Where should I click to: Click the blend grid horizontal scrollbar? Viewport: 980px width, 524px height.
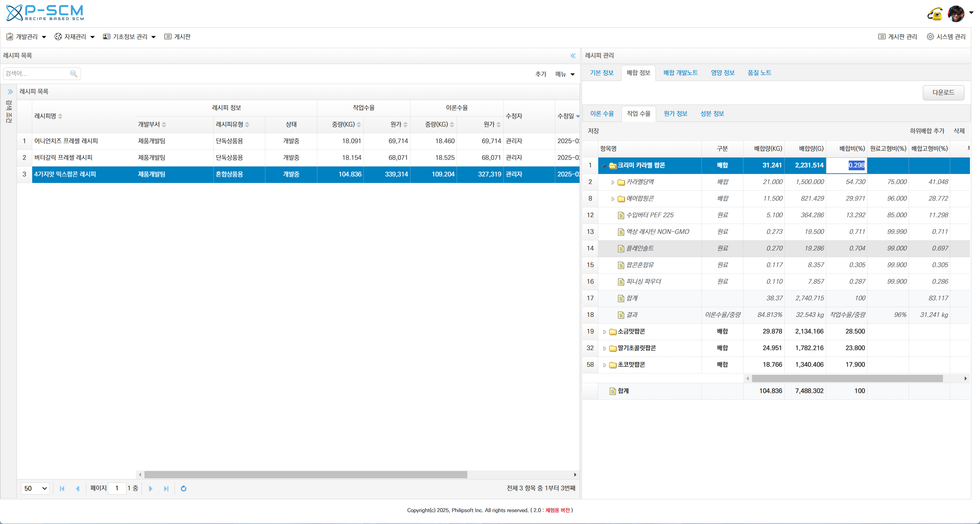pos(847,379)
